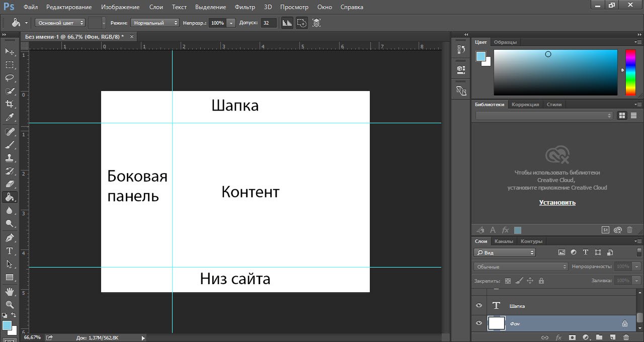Open the Основной цвет fill source dropdown
The height and width of the screenshot is (342, 644).
click(x=60, y=23)
